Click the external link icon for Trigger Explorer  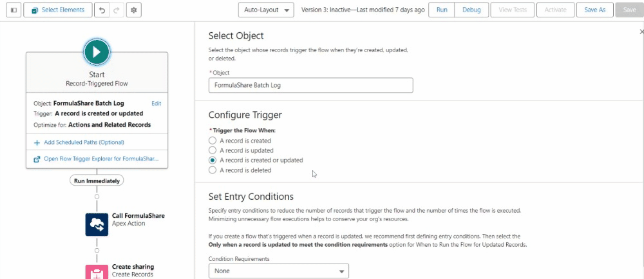click(37, 159)
